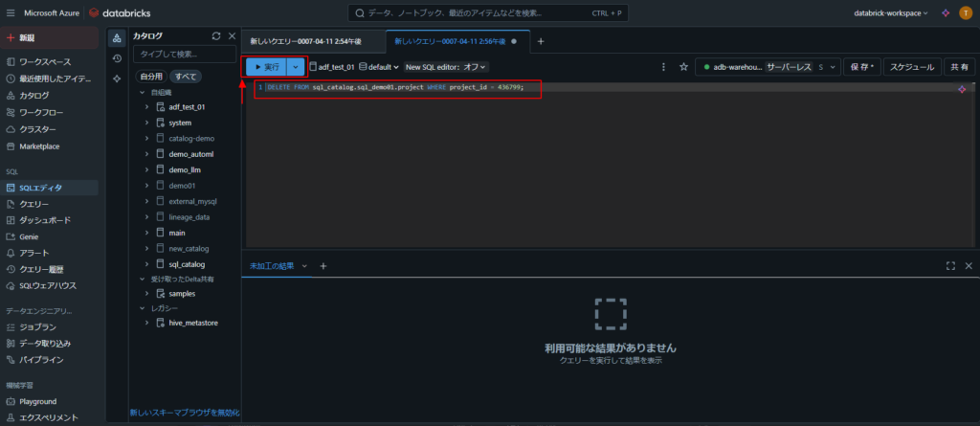980x426 pixels.
Task: Select the 自分用 filter chip
Action: click(150, 77)
